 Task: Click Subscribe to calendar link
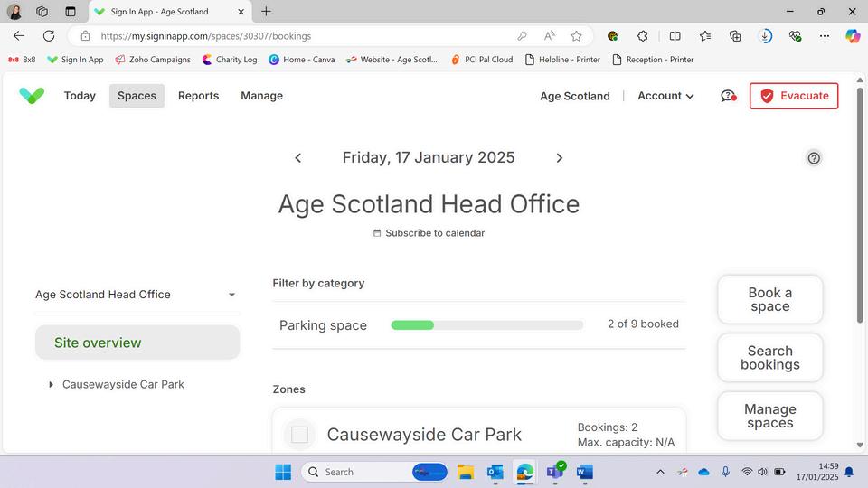pyautogui.click(x=429, y=233)
